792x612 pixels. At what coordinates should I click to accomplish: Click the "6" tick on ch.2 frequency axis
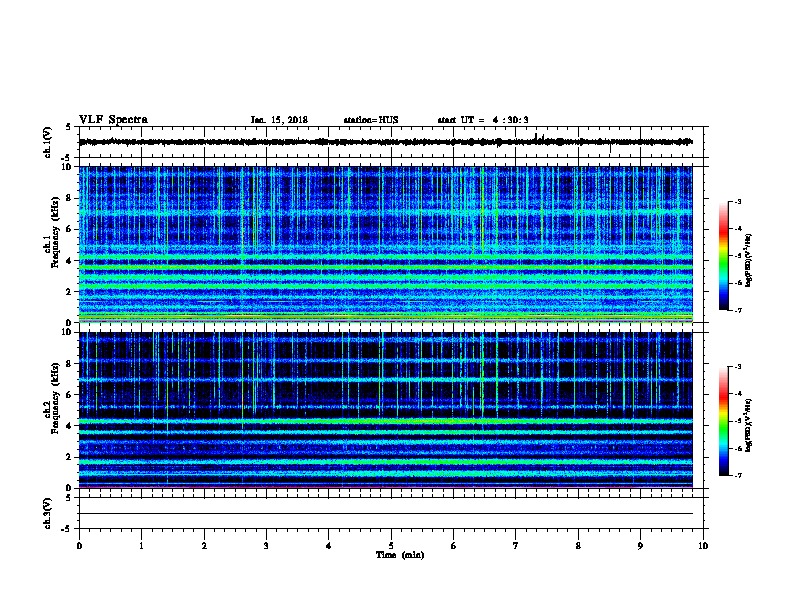(70, 394)
